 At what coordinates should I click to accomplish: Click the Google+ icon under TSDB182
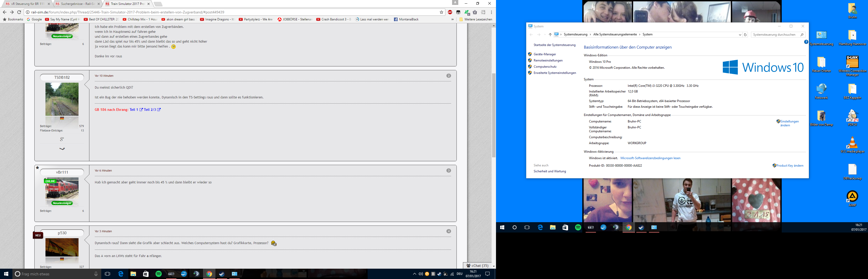coord(62,139)
